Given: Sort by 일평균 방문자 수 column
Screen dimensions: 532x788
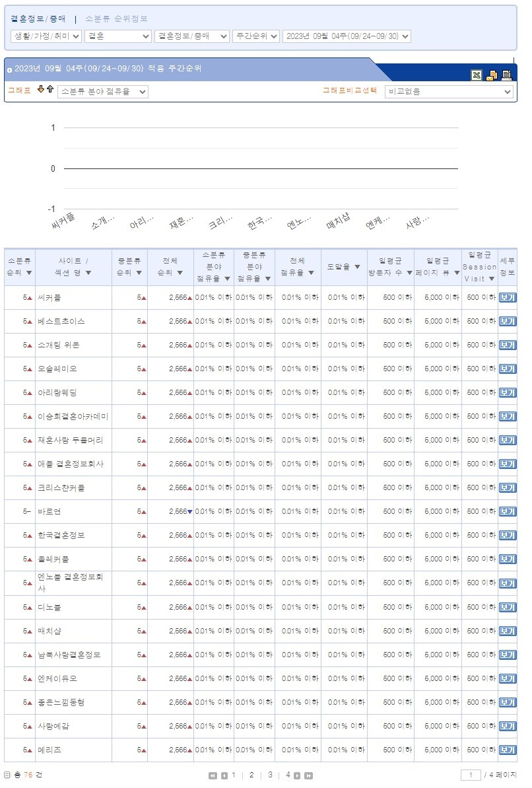Looking at the screenshot, I should click(391, 267).
